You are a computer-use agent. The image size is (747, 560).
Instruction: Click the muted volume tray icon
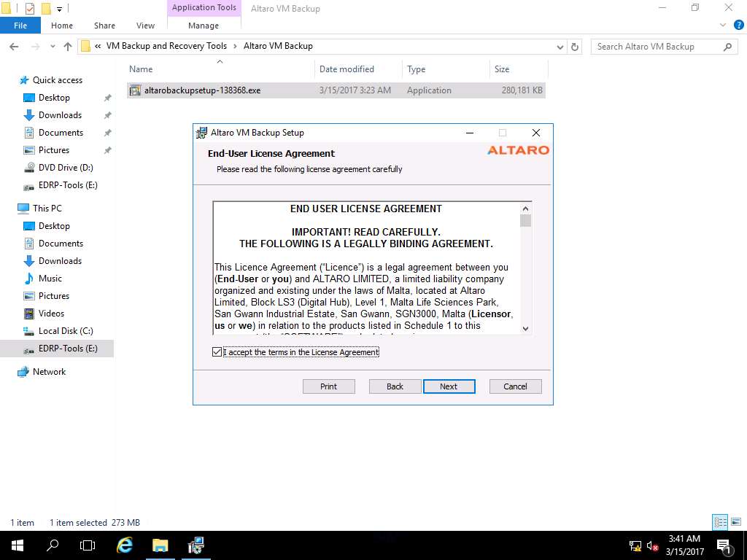[652, 545]
